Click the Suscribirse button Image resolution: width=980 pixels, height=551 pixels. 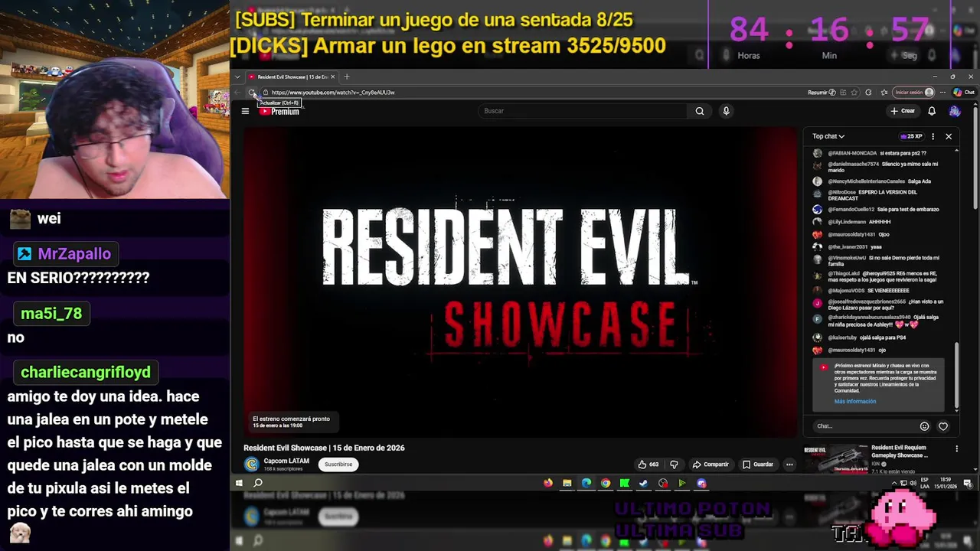point(338,465)
